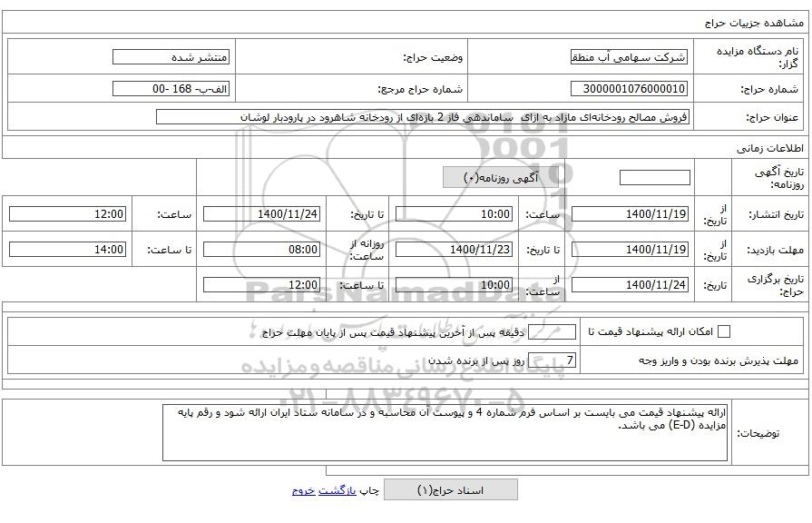Viewport: 812px width, 523px height.
Task: Select the auction title field
Action: (x=423, y=117)
